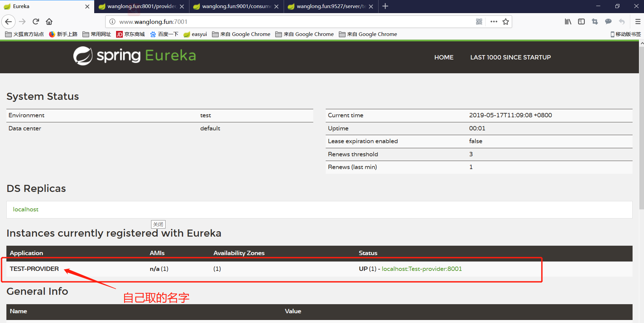Close the Eureka tab
The height and width of the screenshot is (323, 644).
click(x=87, y=6)
